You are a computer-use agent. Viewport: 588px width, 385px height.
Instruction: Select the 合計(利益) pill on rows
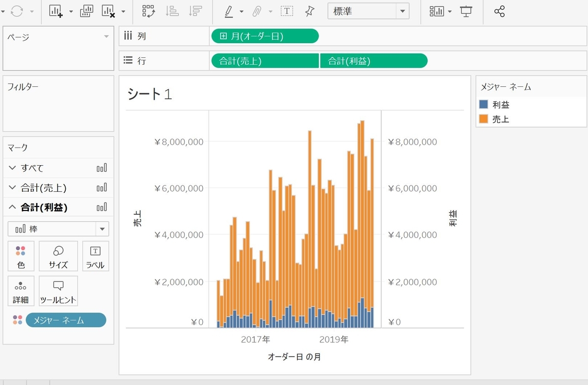tap(373, 61)
